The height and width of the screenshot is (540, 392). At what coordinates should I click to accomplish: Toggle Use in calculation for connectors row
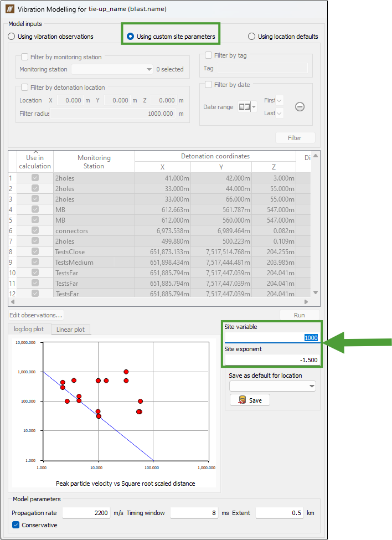[x=35, y=230]
